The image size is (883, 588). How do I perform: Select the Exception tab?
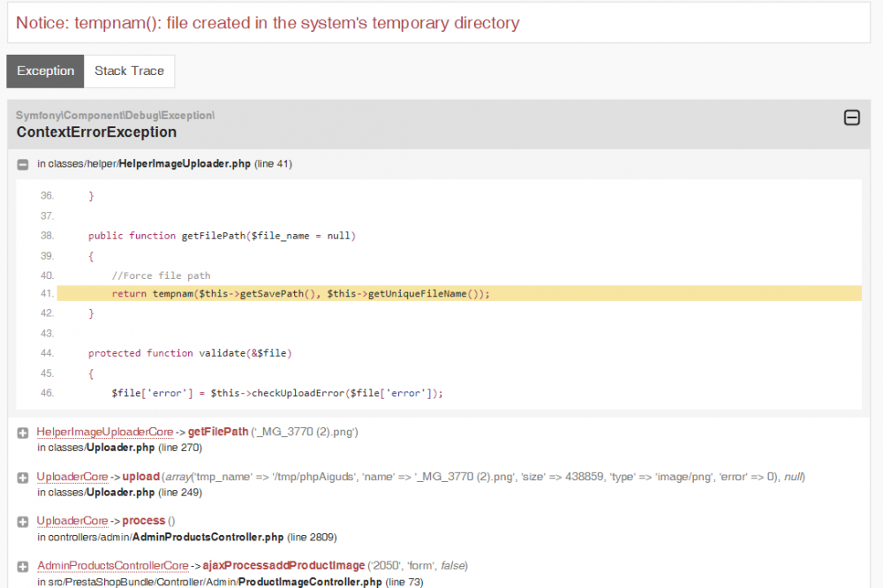tap(45, 72)
